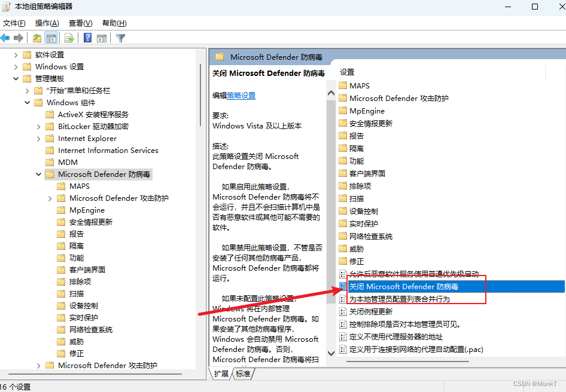Image resolution: width=566 pixels, height=392 pixels.
Task: Collapse the Windows 组件 tree node
Action: click(27, 103)
